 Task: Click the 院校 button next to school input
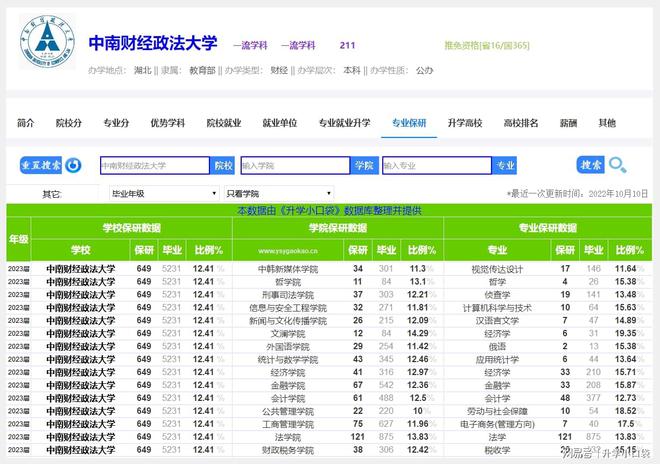point(223,165)
